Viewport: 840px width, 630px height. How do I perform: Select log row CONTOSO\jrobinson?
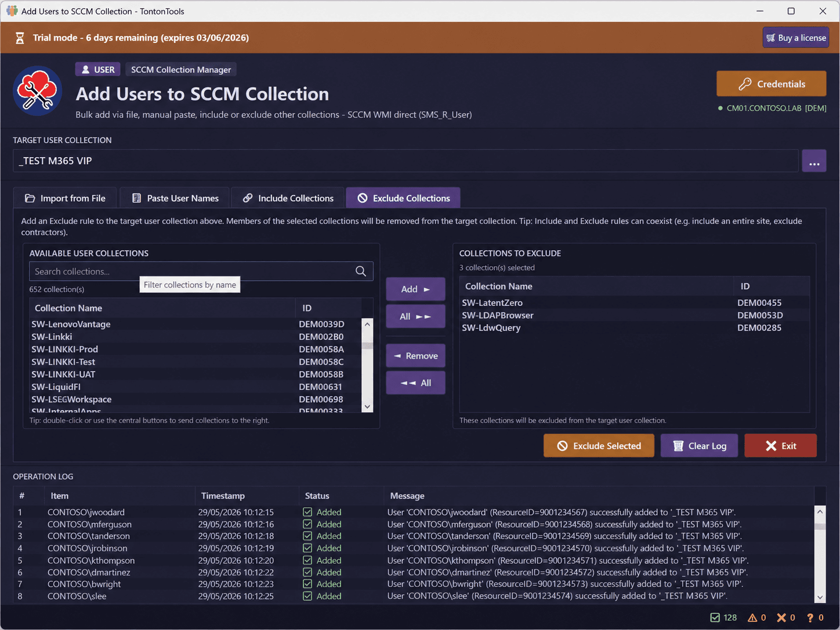(414, 548)
